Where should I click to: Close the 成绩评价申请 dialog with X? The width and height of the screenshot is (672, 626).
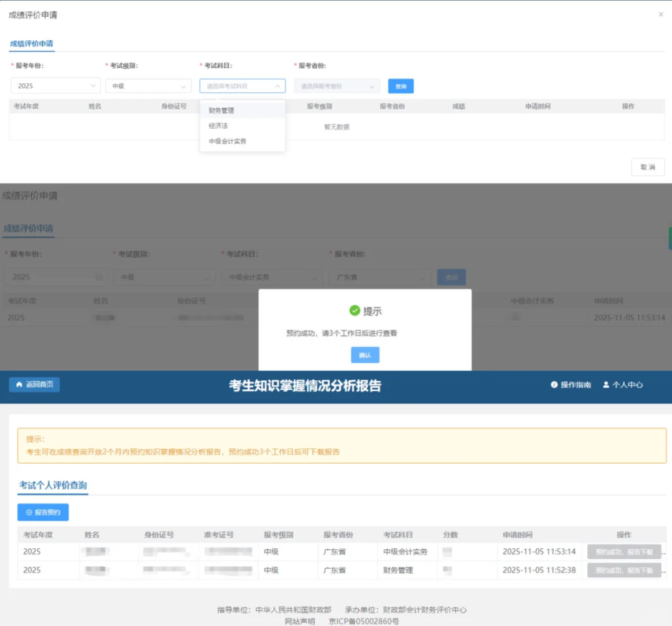point(661,14)
